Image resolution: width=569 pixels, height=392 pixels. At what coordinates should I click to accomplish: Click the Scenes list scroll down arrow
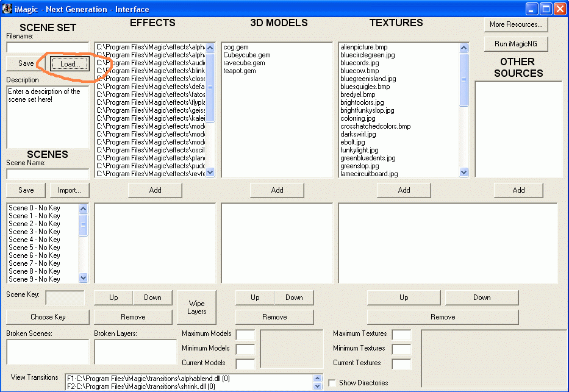coord(83,278)
